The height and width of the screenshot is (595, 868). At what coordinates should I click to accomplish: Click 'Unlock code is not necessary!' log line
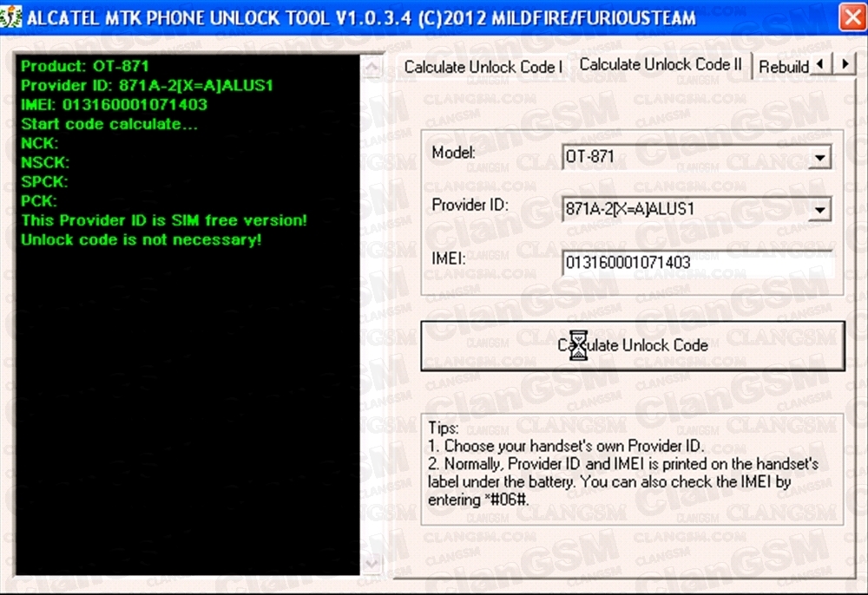(x=141, y=239)
